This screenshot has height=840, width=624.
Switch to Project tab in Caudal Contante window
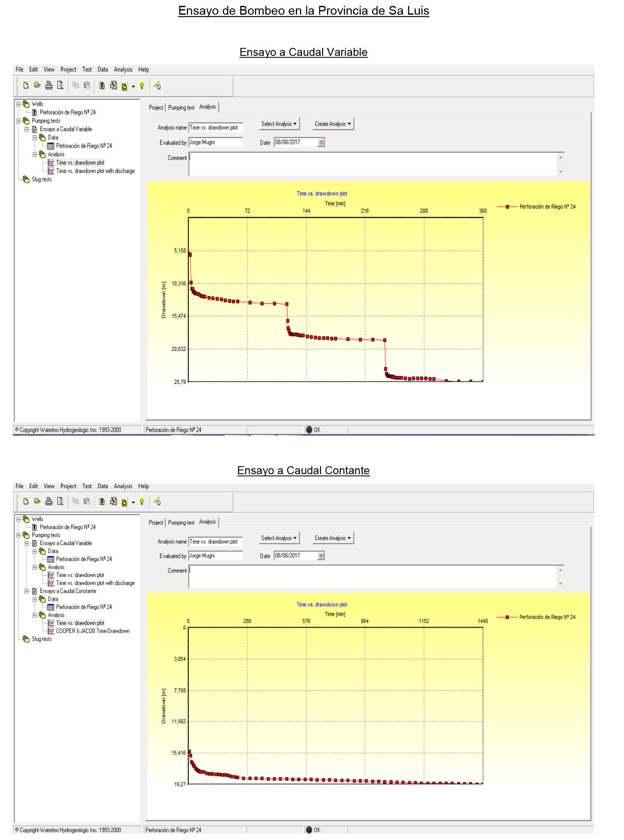pyautogui.click(x=156, y=523)
